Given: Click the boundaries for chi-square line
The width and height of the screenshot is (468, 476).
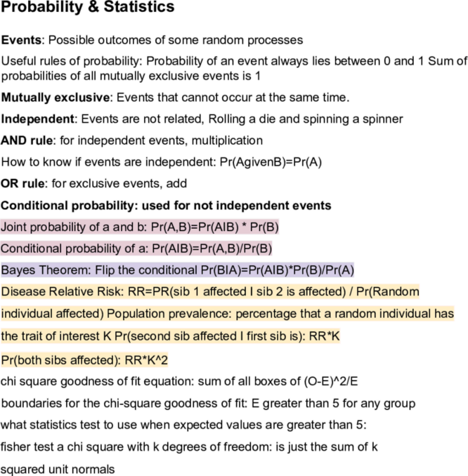Looking at the screenshot, I should click(x=208, y=404).
